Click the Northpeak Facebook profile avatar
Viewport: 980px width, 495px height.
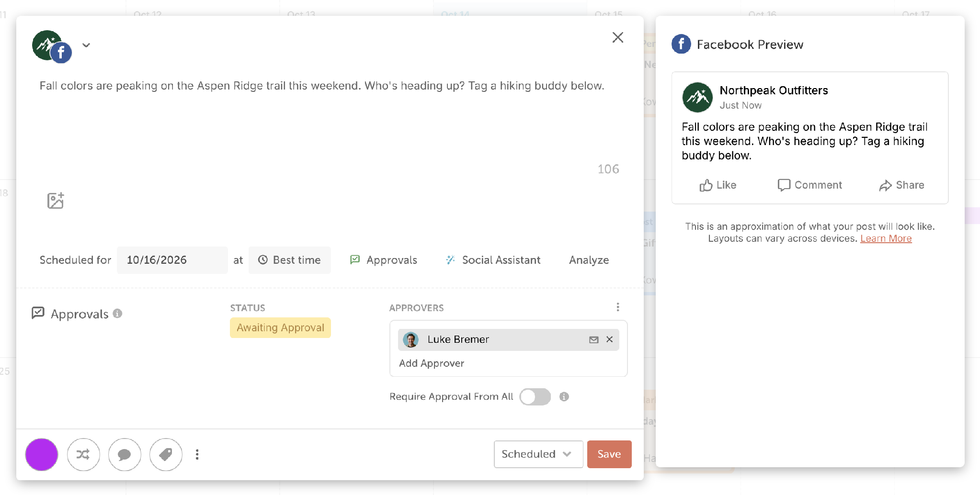(x=51, y=46)
